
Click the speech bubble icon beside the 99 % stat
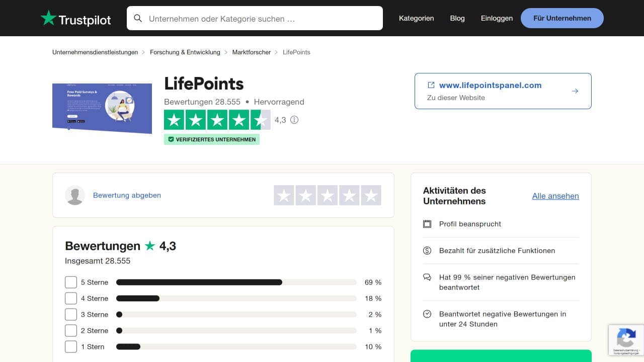427,278
